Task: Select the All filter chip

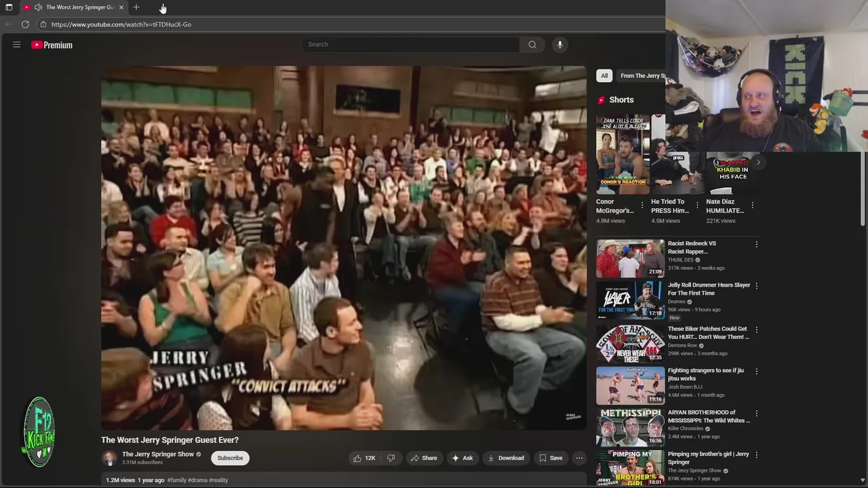Action: point(604,76)
